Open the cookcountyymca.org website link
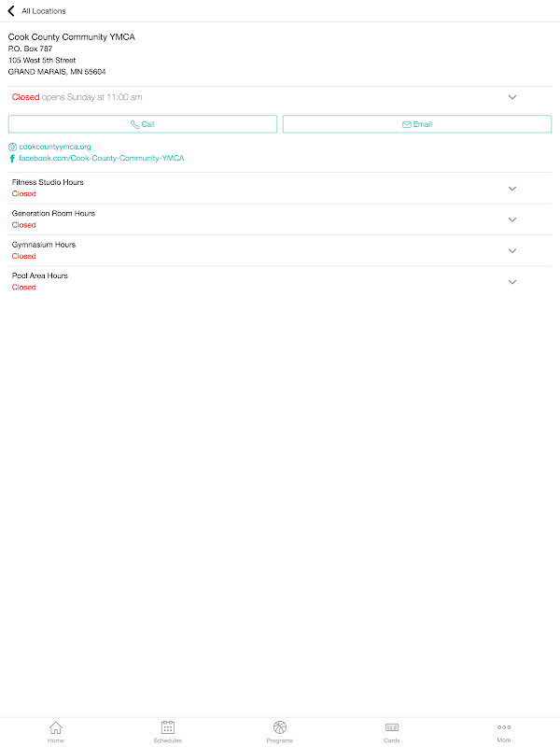The image size is (560, 747). coord(55,147)
